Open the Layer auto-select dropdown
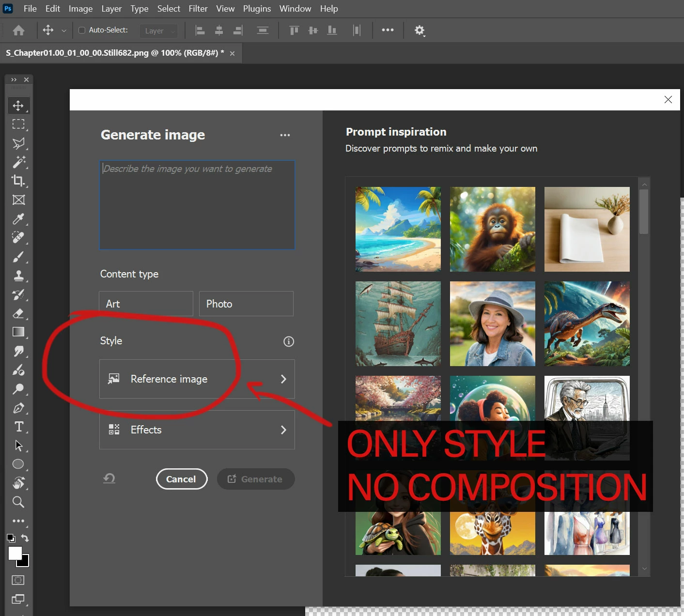This screenshot has height=616, width=684. [x=158, y=31]
